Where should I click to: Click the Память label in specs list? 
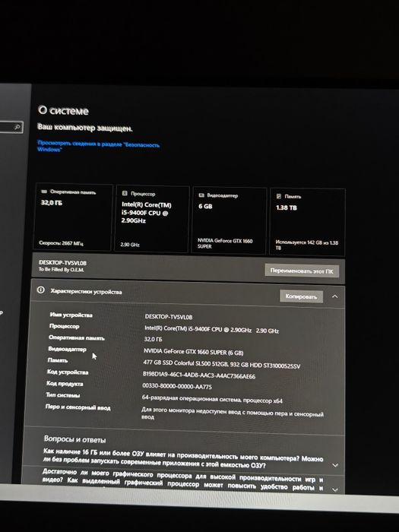(58, 360)
